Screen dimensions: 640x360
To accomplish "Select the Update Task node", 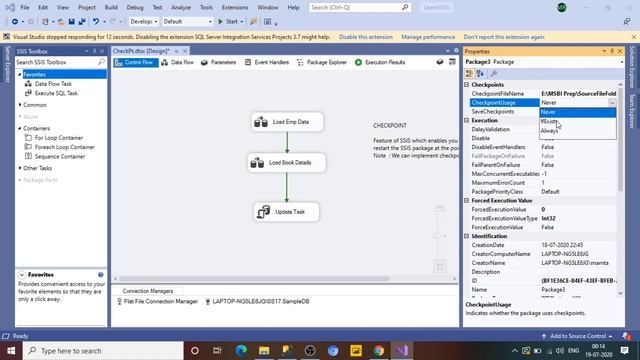I will coord(286,212).
